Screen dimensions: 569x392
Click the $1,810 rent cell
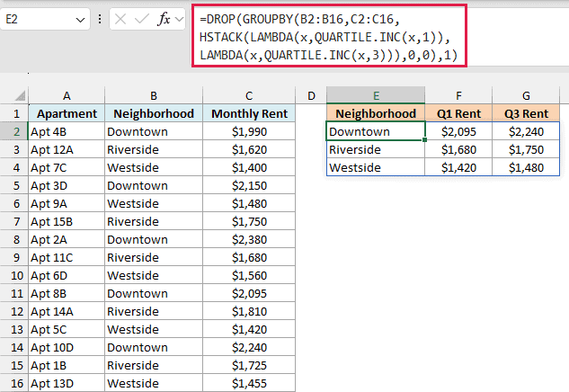click(249, 311)
